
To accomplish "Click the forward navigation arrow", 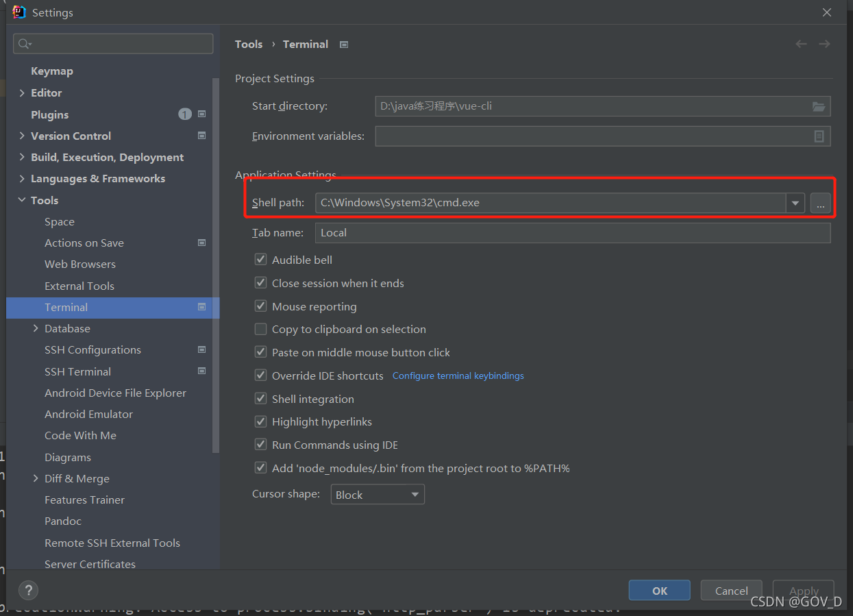I will (x=824, y=44).
